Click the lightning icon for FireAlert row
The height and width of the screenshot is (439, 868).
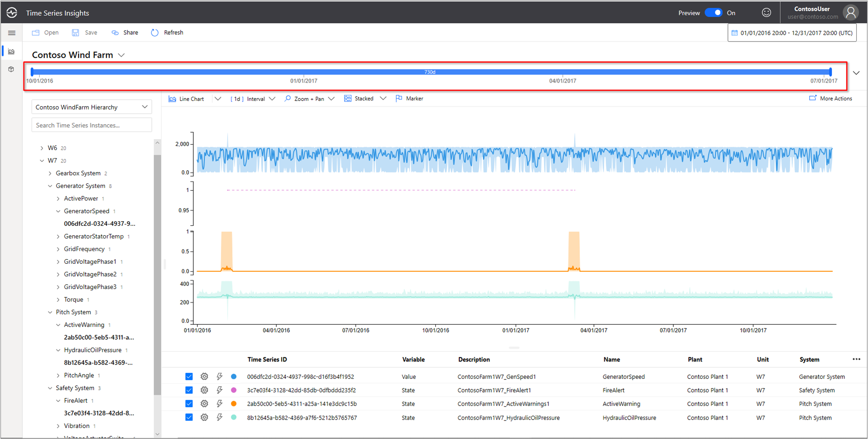pyautogui.click(x=219, y=390)
